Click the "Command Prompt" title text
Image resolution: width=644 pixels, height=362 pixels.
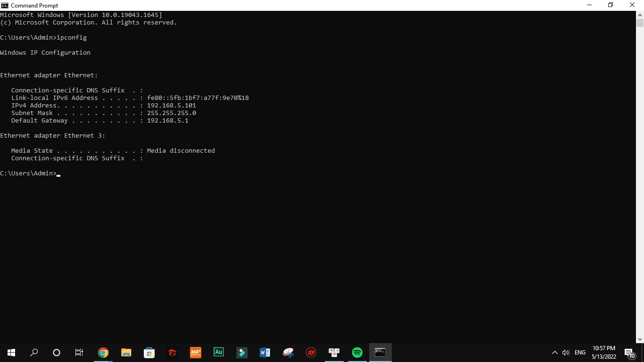pyautogui.click(x=34, y=6)
